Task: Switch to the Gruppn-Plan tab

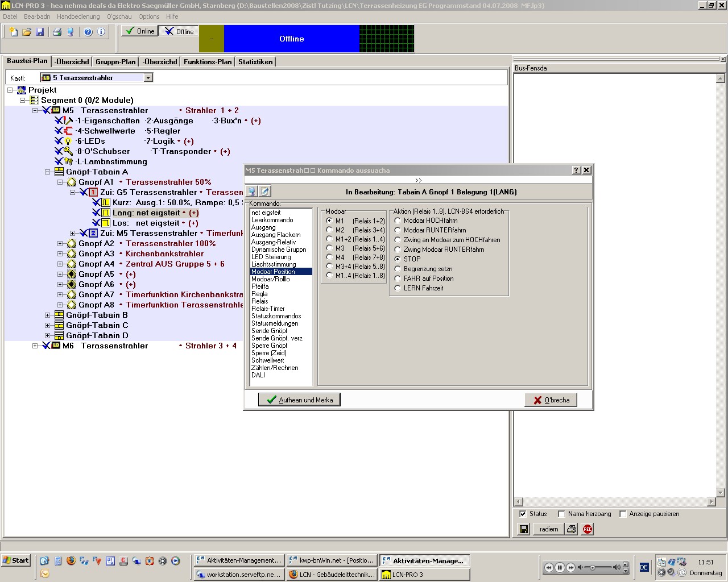Action: 115,61
